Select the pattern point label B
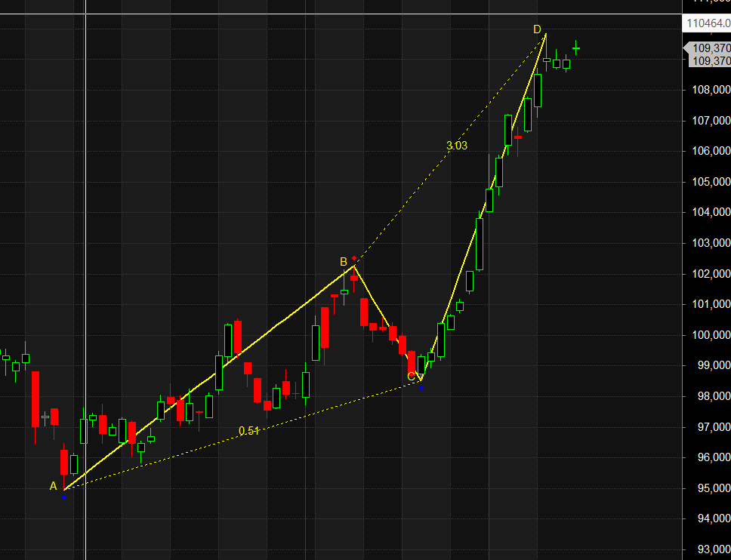The width and height of the screenshot is (731, 560). click(x=344, y=262)
